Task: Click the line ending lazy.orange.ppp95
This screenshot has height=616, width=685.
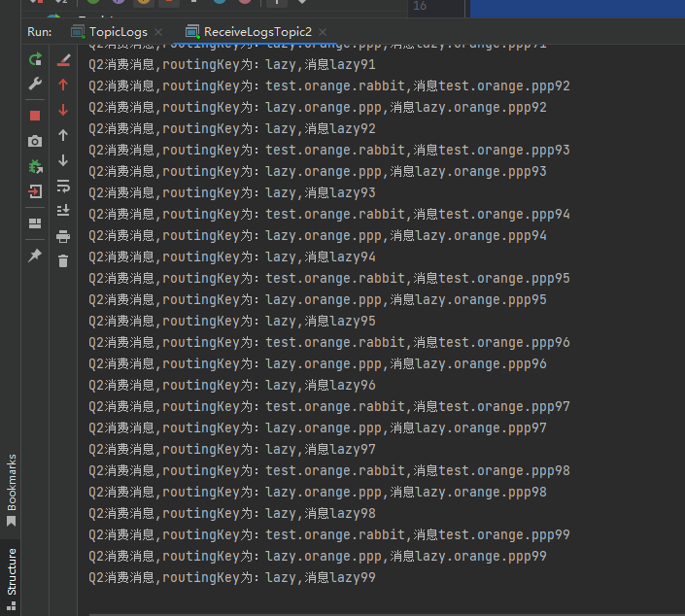Action: (x=318, y=299)
